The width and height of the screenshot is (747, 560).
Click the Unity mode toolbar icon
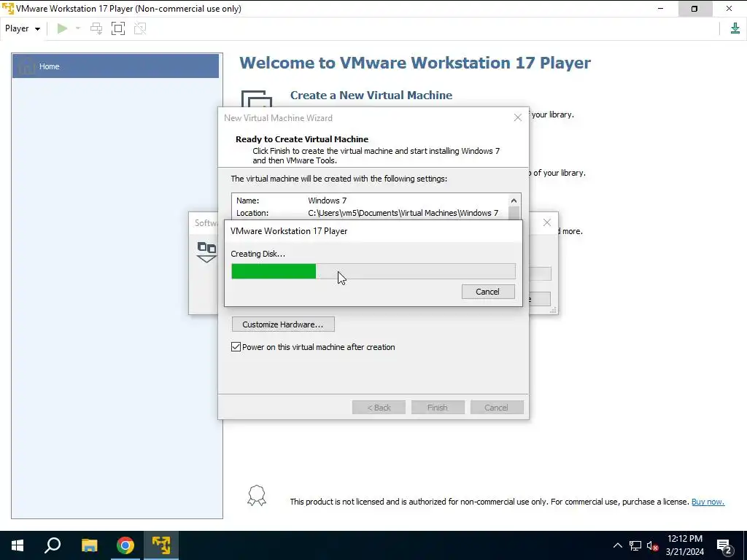click(140, 28)
